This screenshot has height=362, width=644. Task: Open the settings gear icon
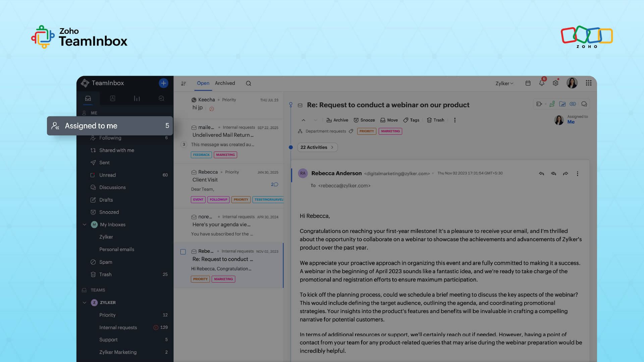pos(555,83)
